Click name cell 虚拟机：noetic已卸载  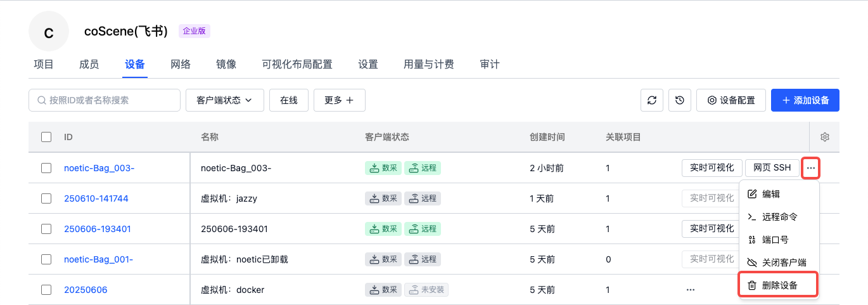tap(245, 259)
